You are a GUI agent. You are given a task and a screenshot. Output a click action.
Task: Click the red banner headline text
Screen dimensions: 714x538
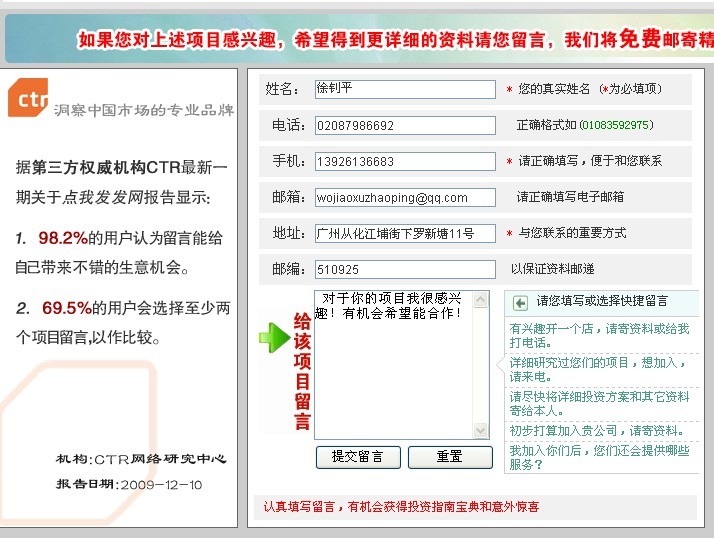pos(395,39)
